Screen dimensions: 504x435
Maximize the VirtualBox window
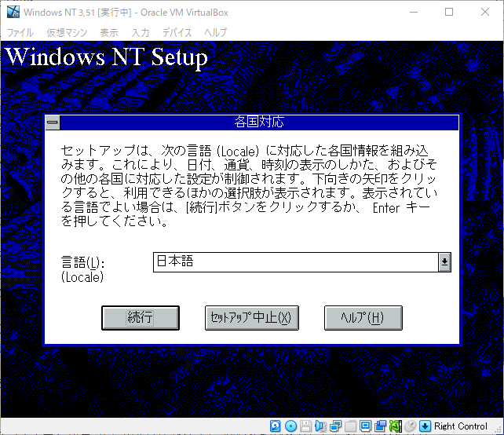(449, 13)
